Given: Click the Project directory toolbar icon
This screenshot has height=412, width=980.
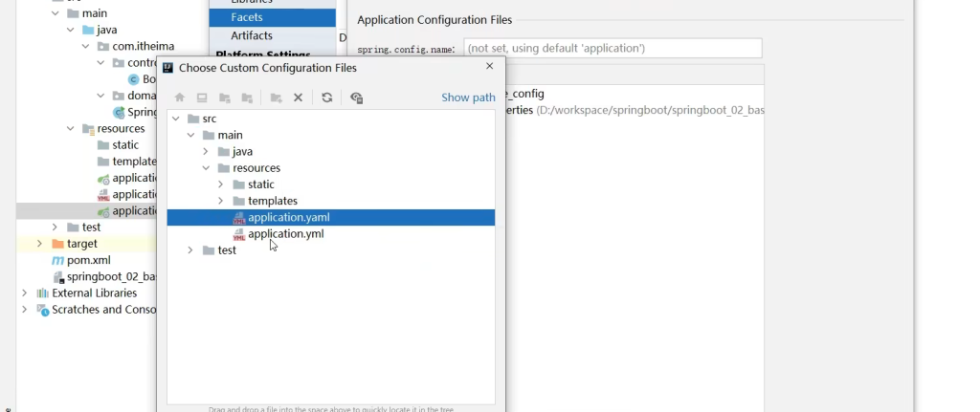Looking at the screenshot, I should point(225,98).
